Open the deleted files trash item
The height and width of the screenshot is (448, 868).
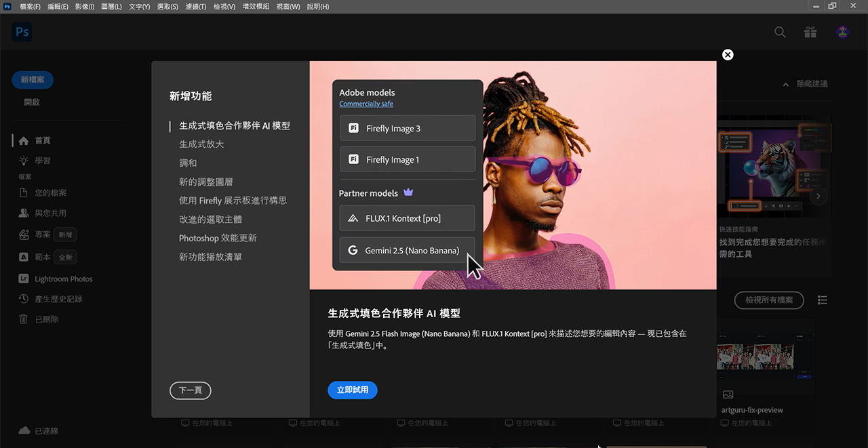click(x=46, y=319)
